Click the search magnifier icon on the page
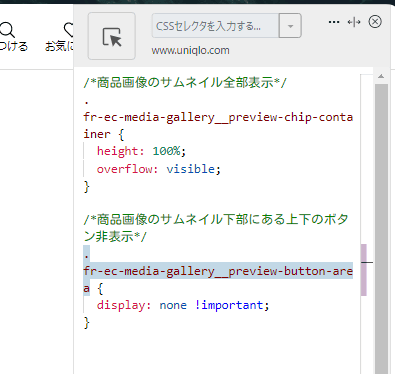 (x=7, y=30)
